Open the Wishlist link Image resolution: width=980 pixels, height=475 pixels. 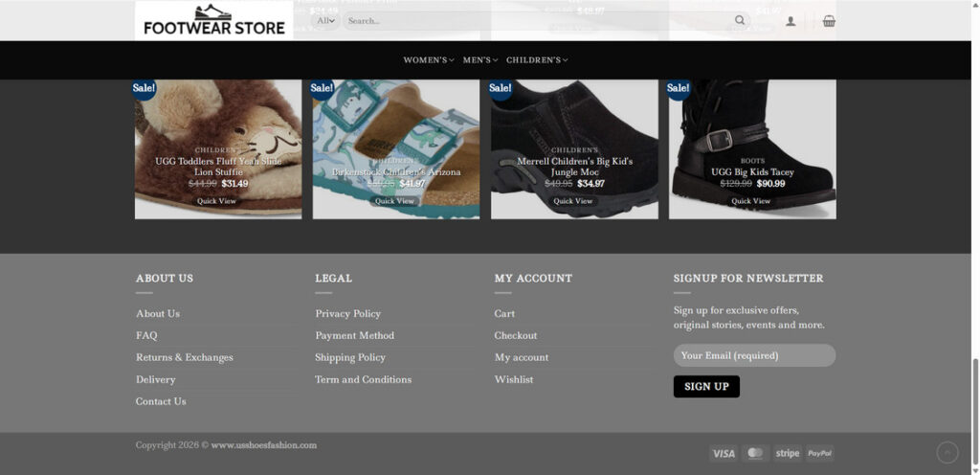pos(514,379)
